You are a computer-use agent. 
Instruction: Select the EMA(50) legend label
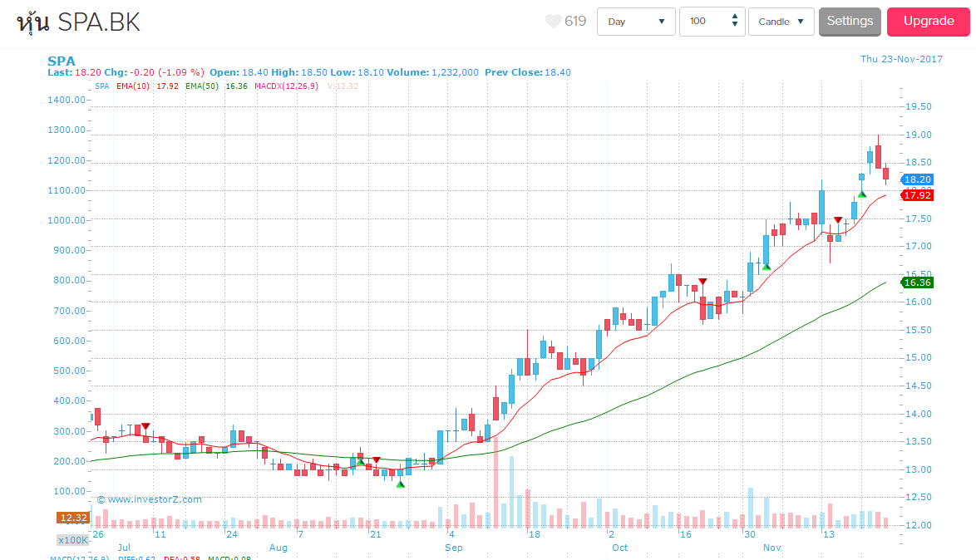tap(202, 86)
